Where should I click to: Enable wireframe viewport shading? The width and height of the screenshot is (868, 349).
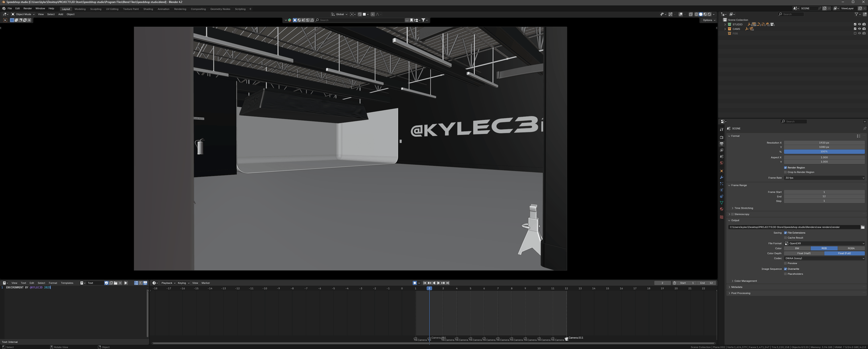point(696,14)
